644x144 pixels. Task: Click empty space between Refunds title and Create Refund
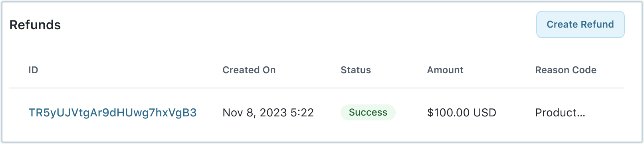click(298, 25)
